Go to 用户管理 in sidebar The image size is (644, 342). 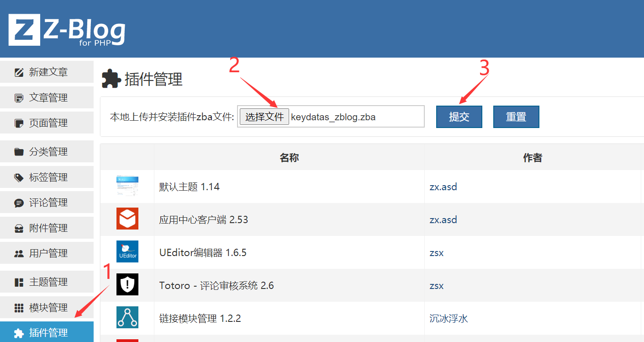tap(47, 253)
